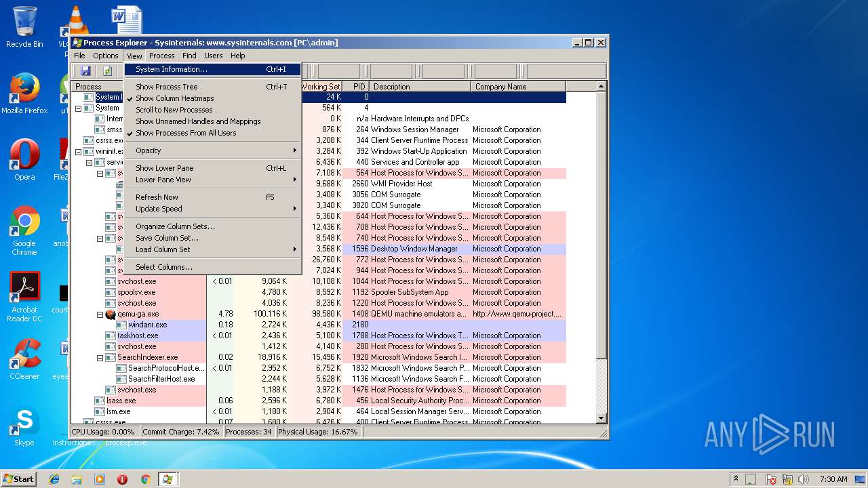Click the Save toolbar icon
Image resolution: width=868 pixels, height=488 pixels.
pyautogui.click(x=85, y=70)
